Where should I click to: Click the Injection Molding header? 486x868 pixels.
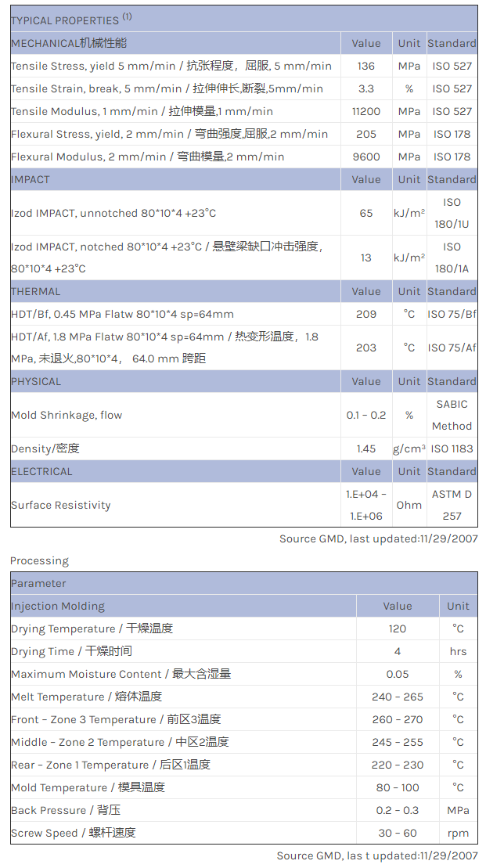57,606
